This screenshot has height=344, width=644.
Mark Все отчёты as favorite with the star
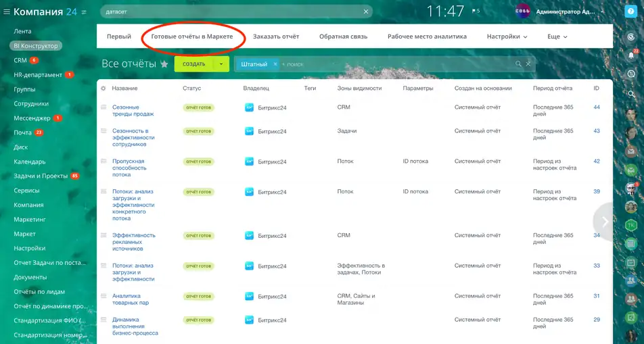tap(164, 64)
